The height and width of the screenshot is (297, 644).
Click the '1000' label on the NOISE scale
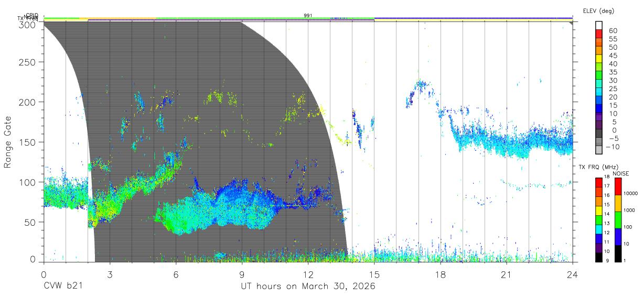(x=630, y=210)
